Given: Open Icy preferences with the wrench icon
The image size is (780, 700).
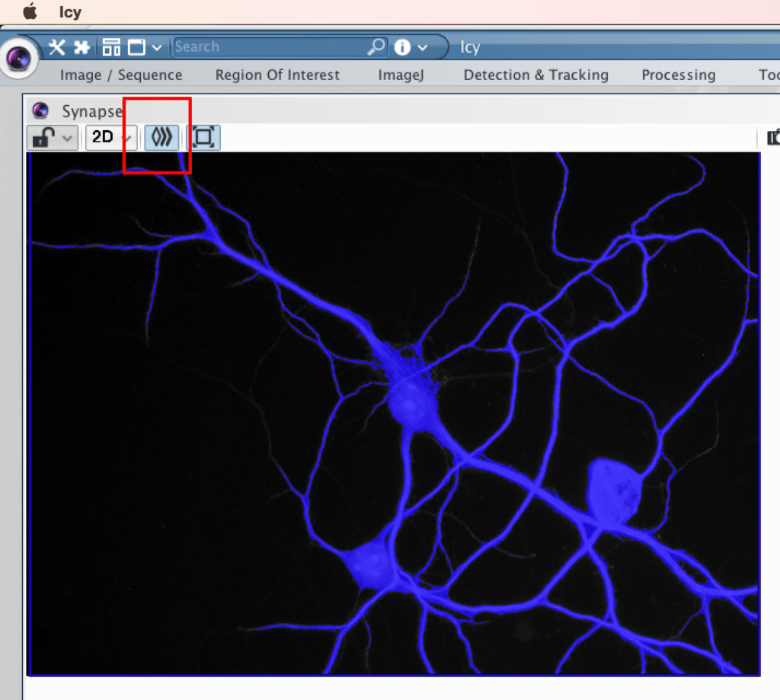Looking at the screenshot, I should (56, 46).
